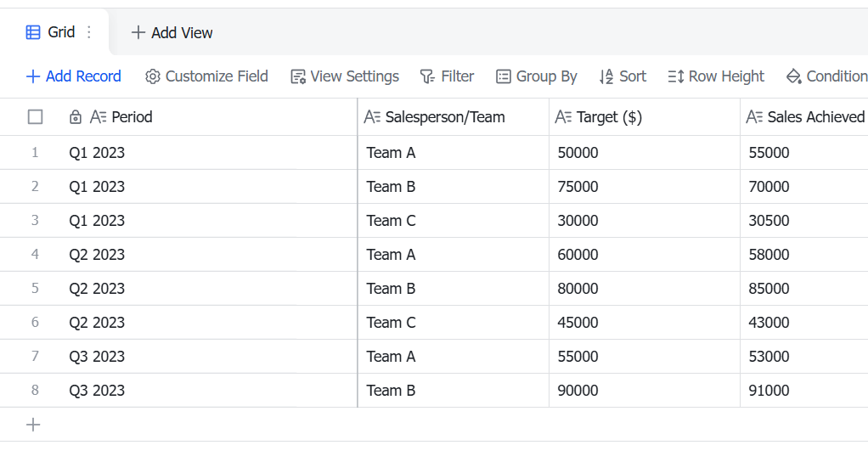This screenshot has height=462, width=868.
Task: Select the Team C cell in row 6
Action: [454, 322]
